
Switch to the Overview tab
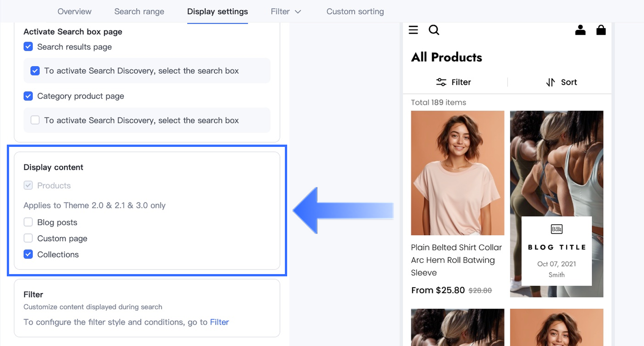click(74, 12)
